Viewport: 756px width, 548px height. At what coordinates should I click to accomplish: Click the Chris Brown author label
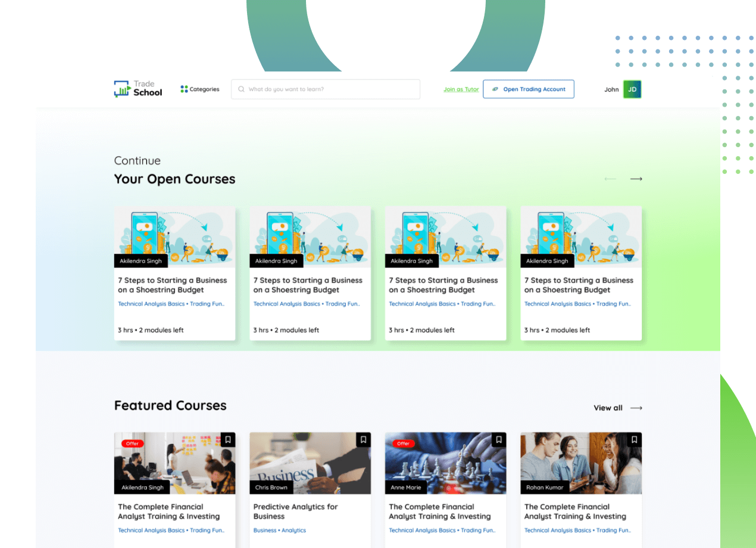pos(271,487)
